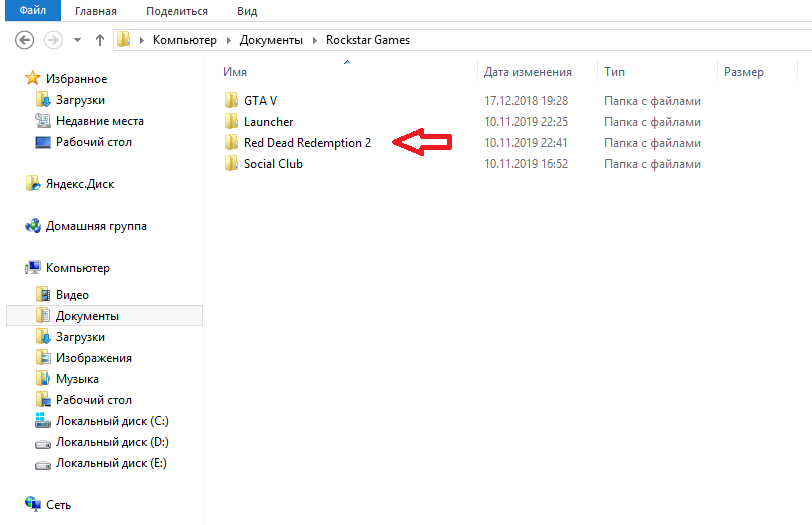Click date 10.11.2019 22:25
Viewport: 812px width, 525px height.
click(x=526, y=122)
